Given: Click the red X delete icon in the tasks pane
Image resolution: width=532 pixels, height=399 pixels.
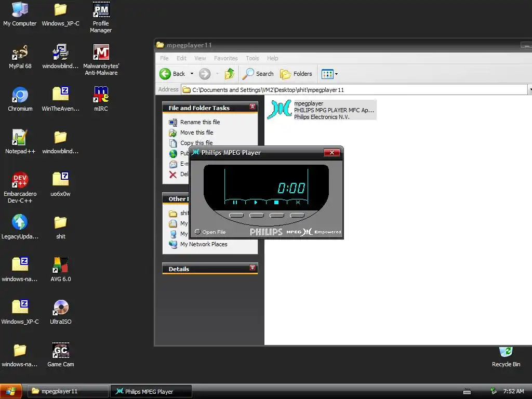Looking at the screenshot, I should pos(173,175).
